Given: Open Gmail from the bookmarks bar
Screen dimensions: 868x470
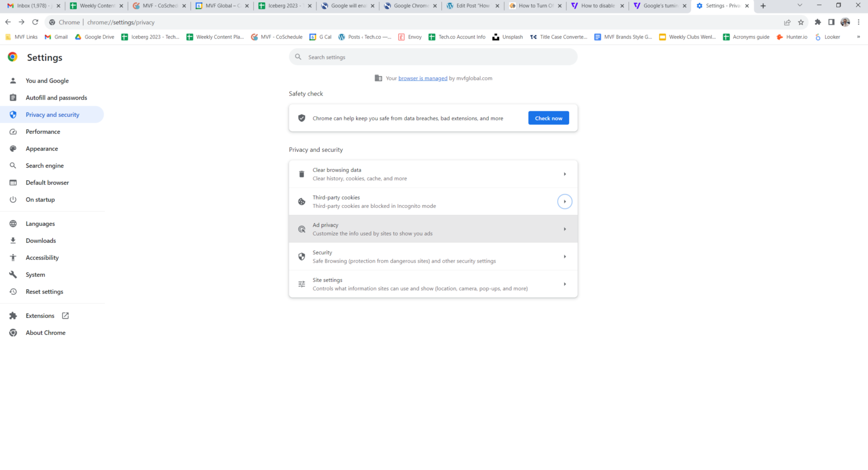Looking at the screenshot, I should [56, 37].
